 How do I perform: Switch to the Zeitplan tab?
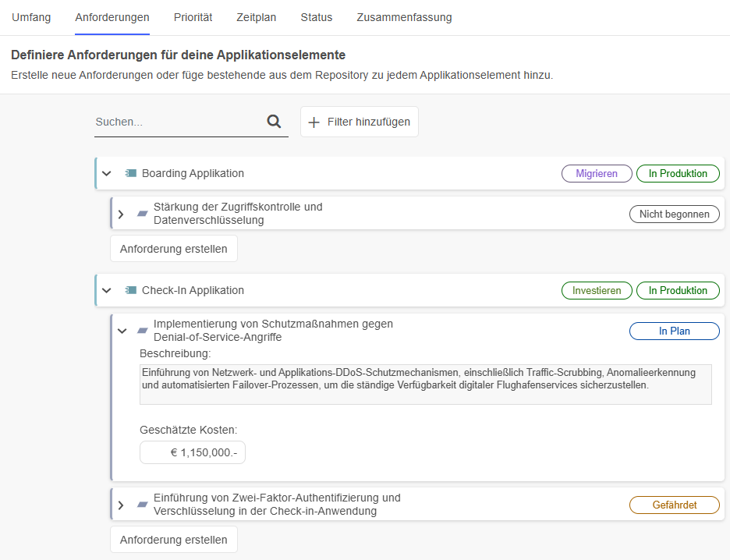[x=256, y=16]
